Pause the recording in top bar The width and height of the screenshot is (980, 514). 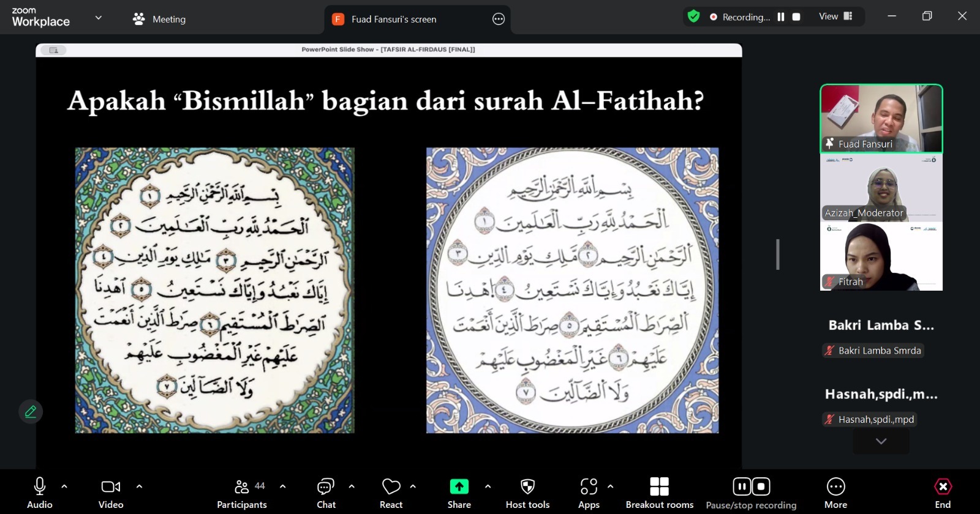coord(781,17)
